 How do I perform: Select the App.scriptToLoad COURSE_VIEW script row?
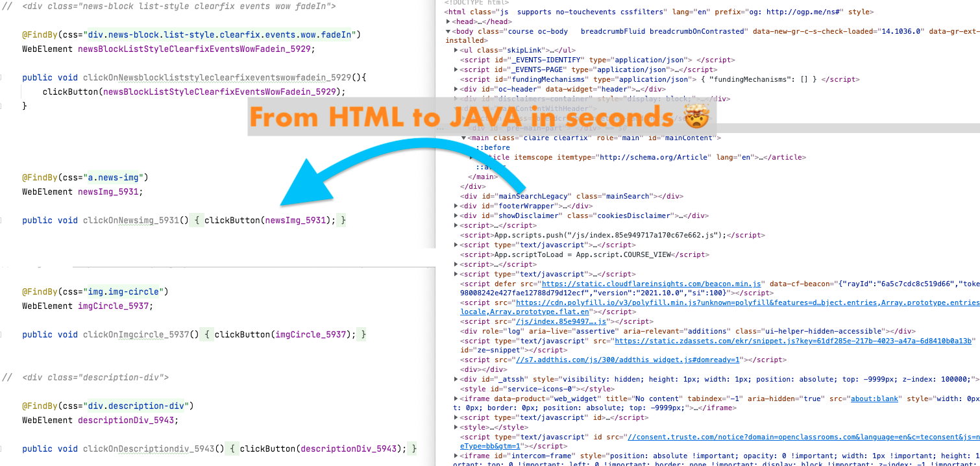[x=585, y=254]
